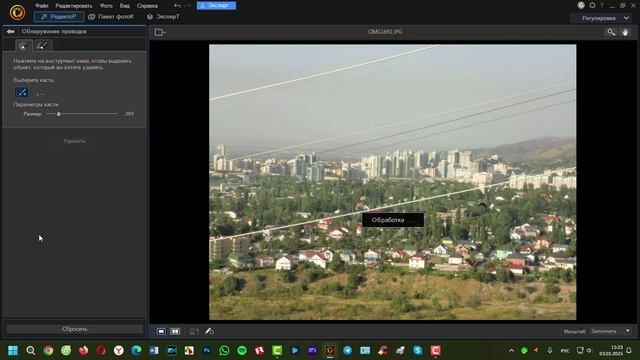Switch to the Редактор mode tab
Screen dimensions: 640x360
click(59, 17)
